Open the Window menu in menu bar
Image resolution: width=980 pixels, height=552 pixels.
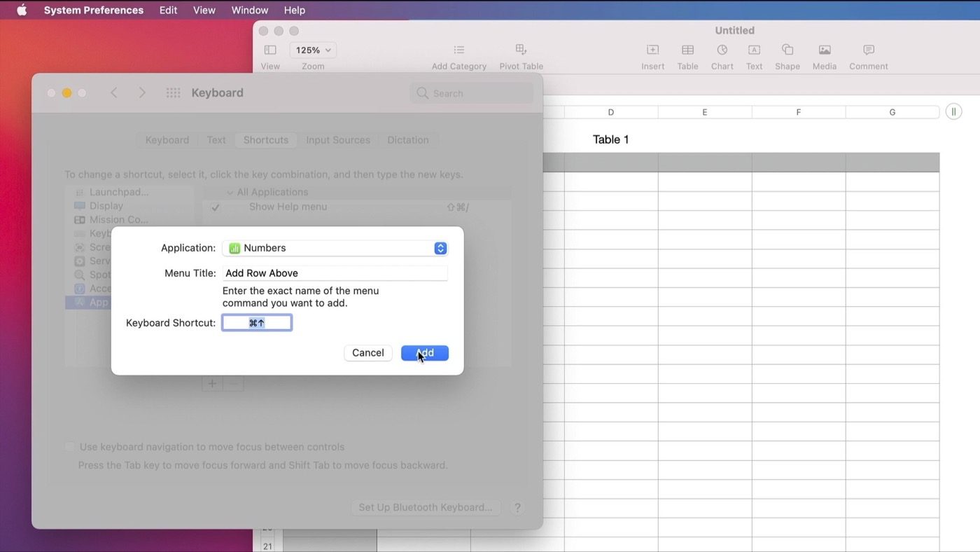coord(249,11)
